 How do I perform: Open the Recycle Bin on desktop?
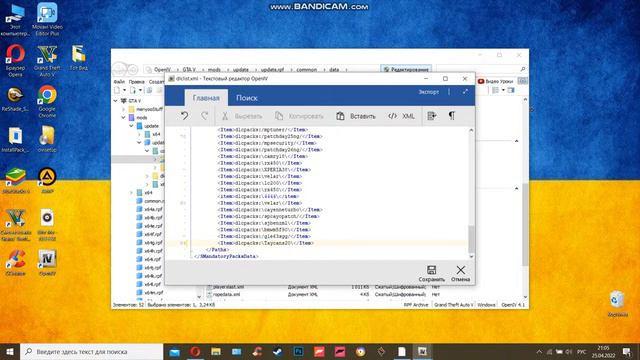[617, 304]
